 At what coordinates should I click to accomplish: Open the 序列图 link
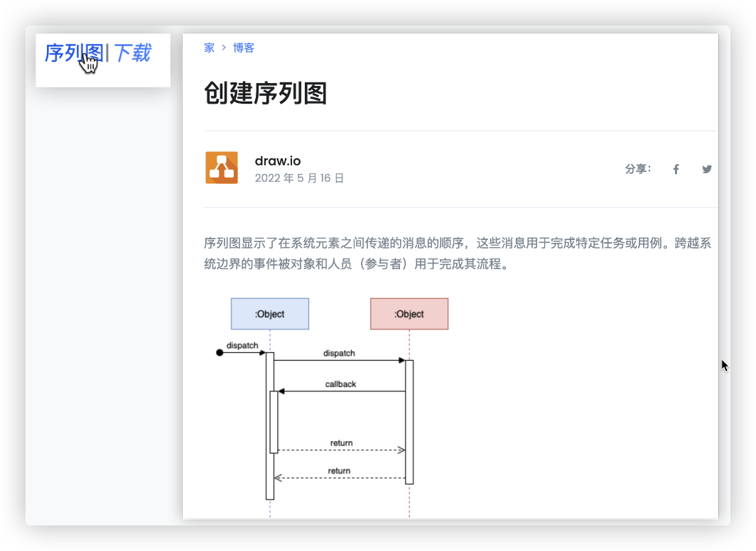click(x=74, y=53)
